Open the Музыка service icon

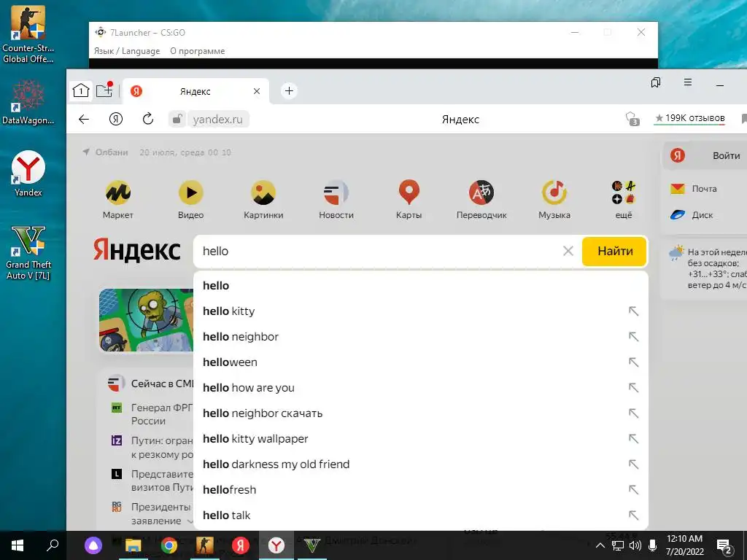(554, 192)
